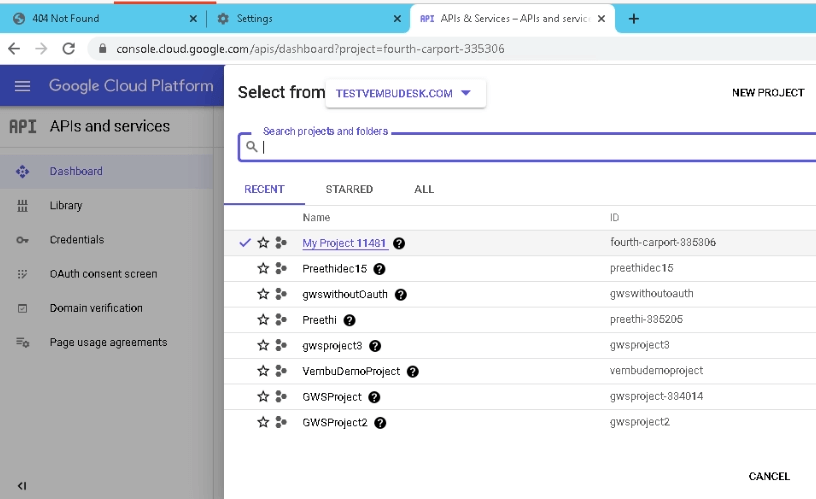Click the Search projects and folders field

527,147
